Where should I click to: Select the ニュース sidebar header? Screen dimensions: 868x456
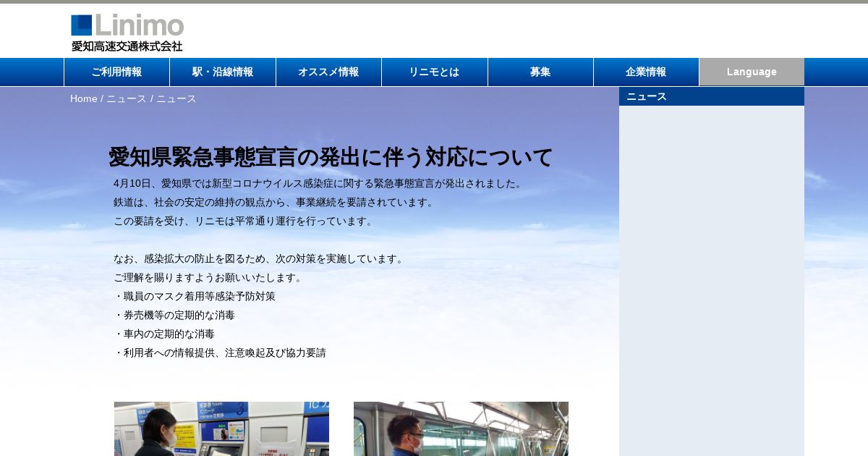[712, 96]
